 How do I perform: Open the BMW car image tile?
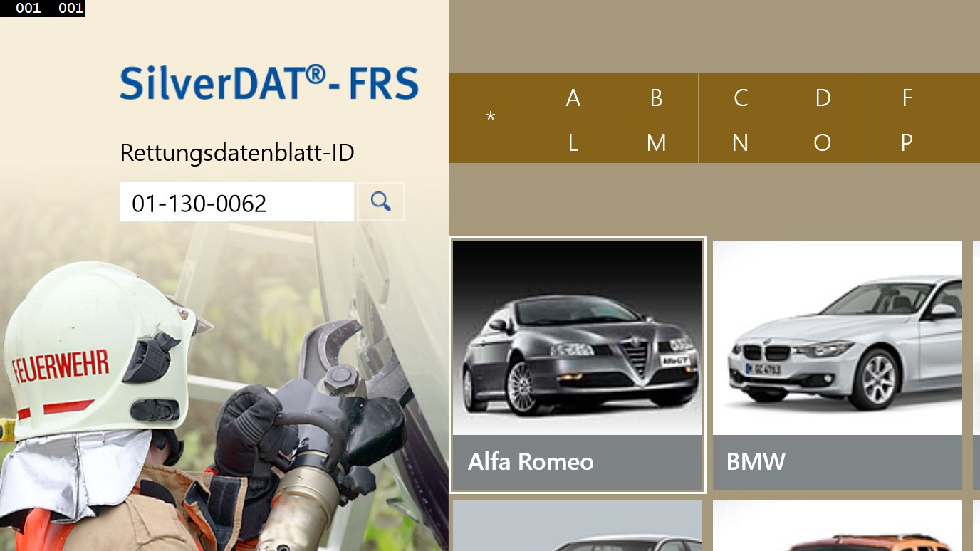click(x=838, y=337)
